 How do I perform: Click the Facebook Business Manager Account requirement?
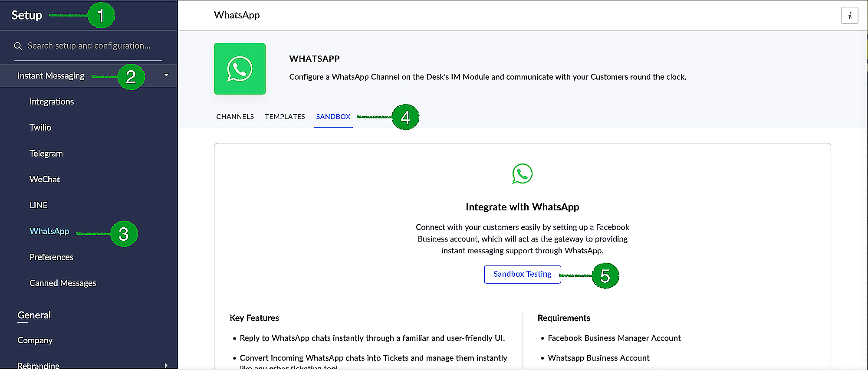pyautogui.click(x=614, y=338)
